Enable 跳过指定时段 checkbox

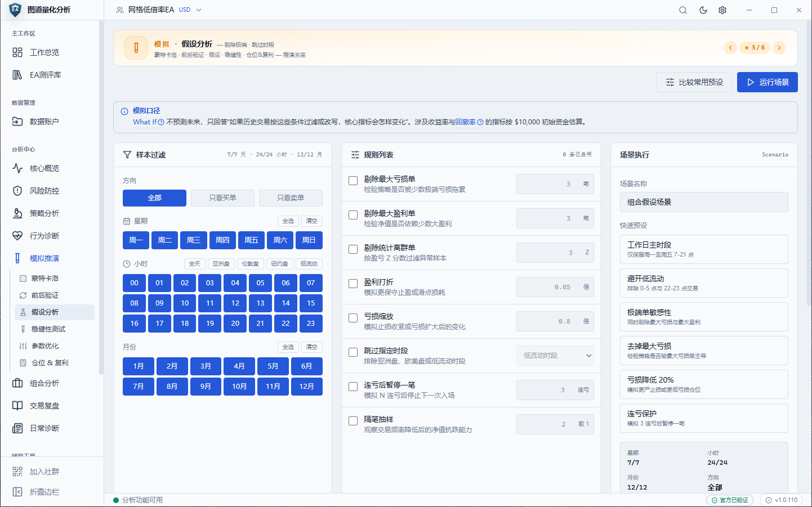353,352
